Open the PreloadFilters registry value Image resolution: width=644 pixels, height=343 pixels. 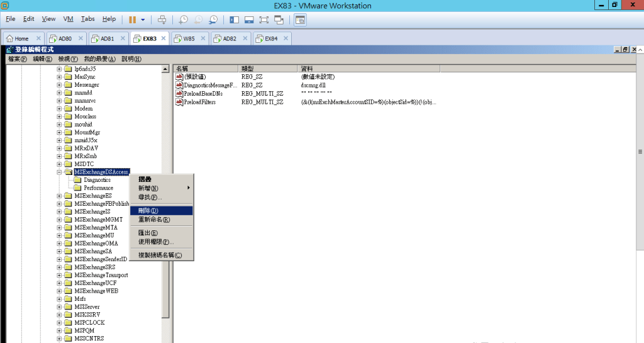200,102
